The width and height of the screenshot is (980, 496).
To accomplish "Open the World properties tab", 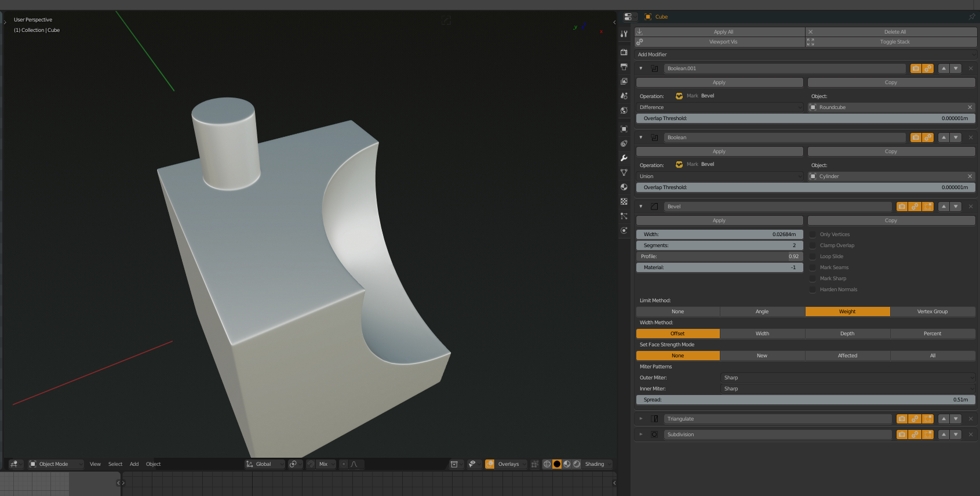I will click(x=624, y=110).
